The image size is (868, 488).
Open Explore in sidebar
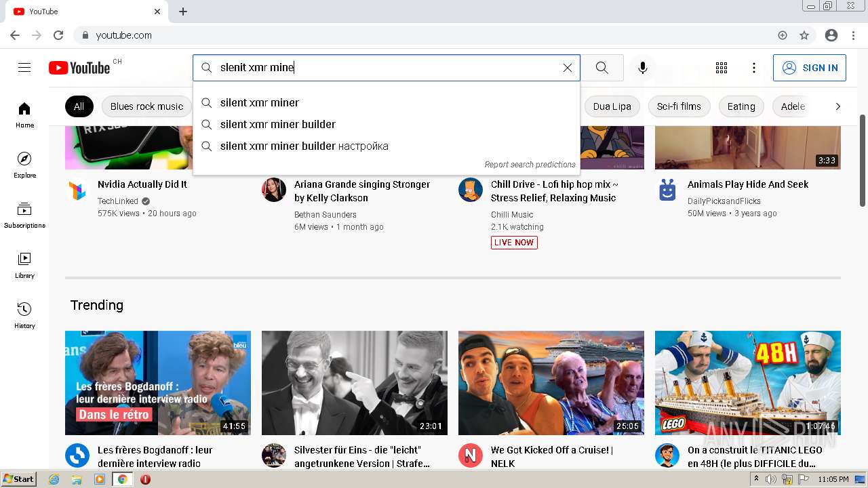pyautogui.click(x=24, y=165)
